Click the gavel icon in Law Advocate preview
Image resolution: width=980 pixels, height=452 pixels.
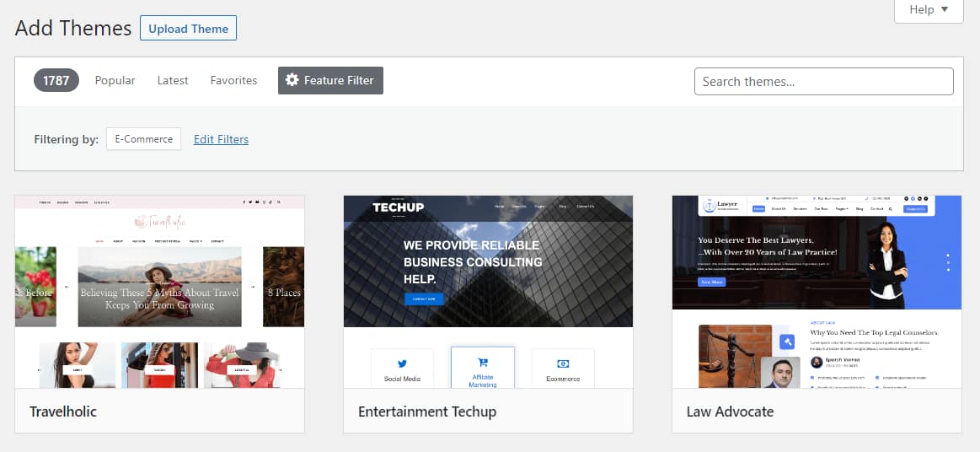[x=787, y=342]
